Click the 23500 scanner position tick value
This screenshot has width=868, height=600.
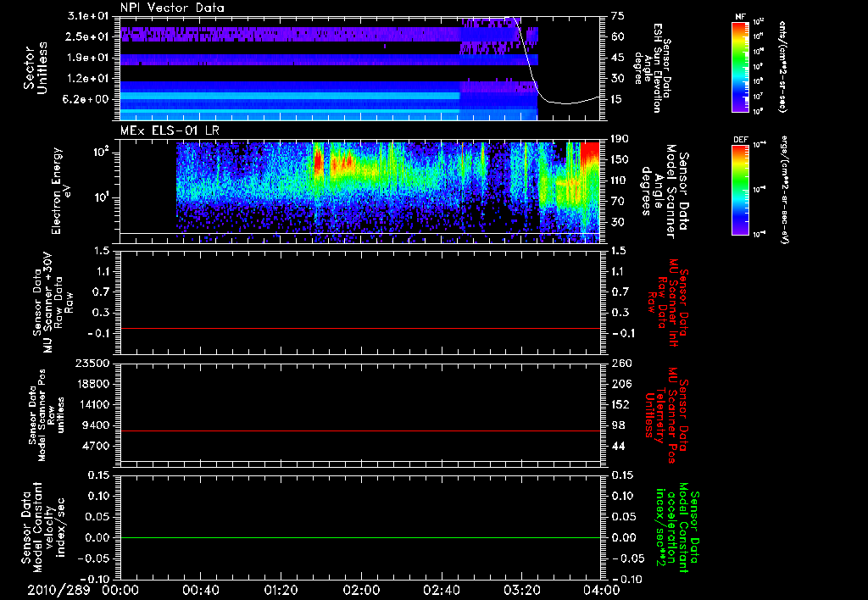pyautogui.click(x=92, y=364)
